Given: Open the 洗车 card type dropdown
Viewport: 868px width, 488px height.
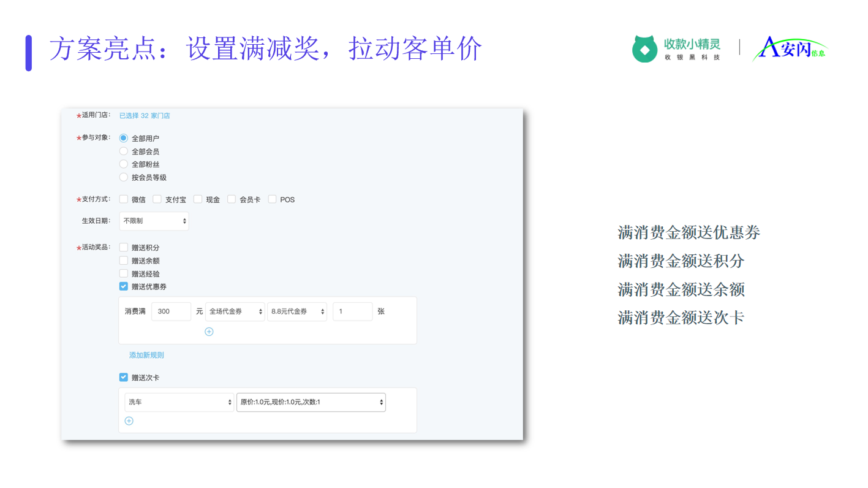Looking at the screenshot, I should pos(179,403).
